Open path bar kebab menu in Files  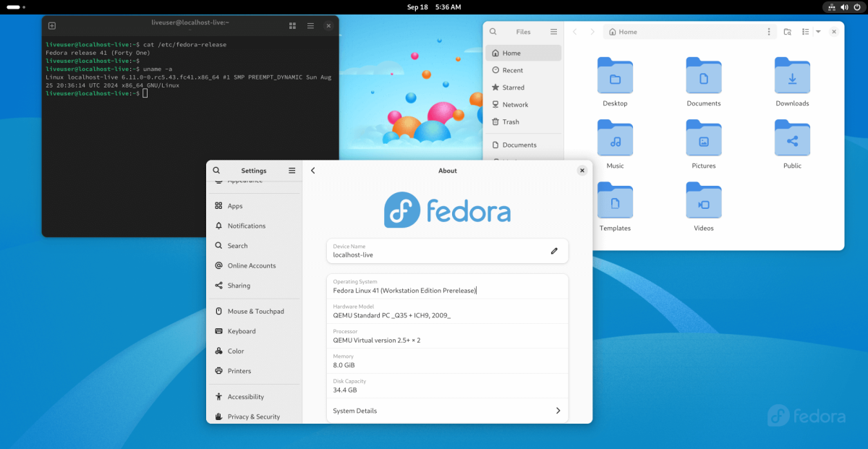769,32
